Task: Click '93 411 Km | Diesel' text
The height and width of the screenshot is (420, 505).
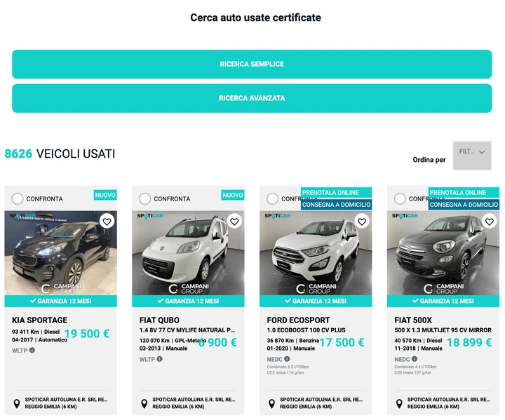Action: tap(36, 332)
